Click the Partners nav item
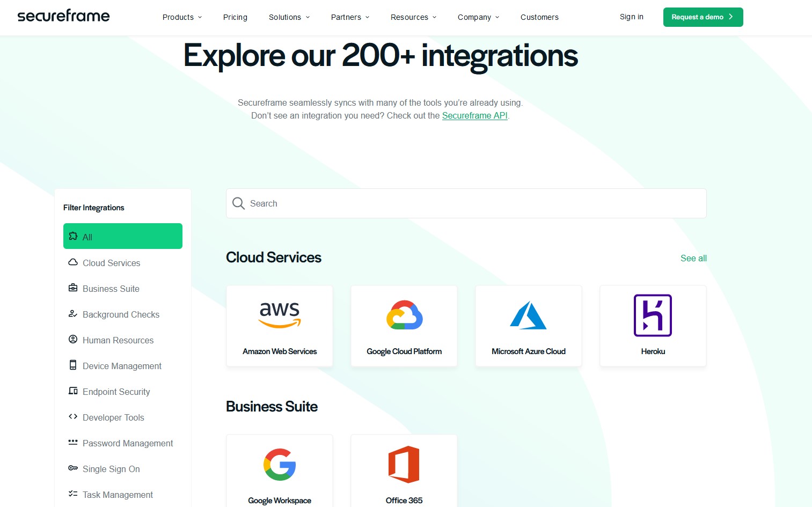This screenshot has height=507, width=812. click(346, 17)
